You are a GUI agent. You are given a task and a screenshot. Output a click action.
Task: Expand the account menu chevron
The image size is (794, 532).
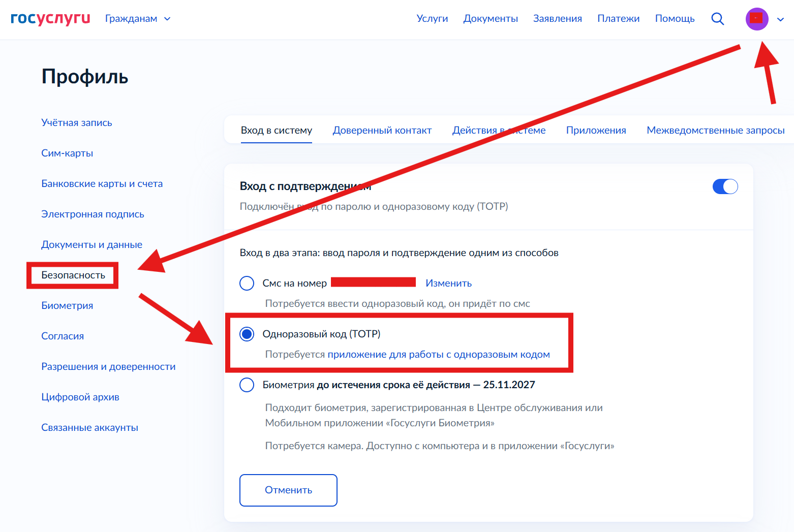coord(780,19)
